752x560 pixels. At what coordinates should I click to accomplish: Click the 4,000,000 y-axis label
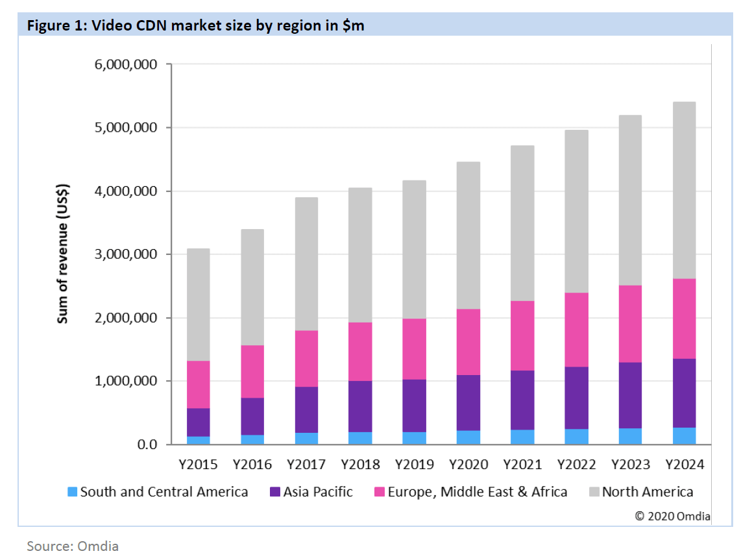click(x=126, y=191)
